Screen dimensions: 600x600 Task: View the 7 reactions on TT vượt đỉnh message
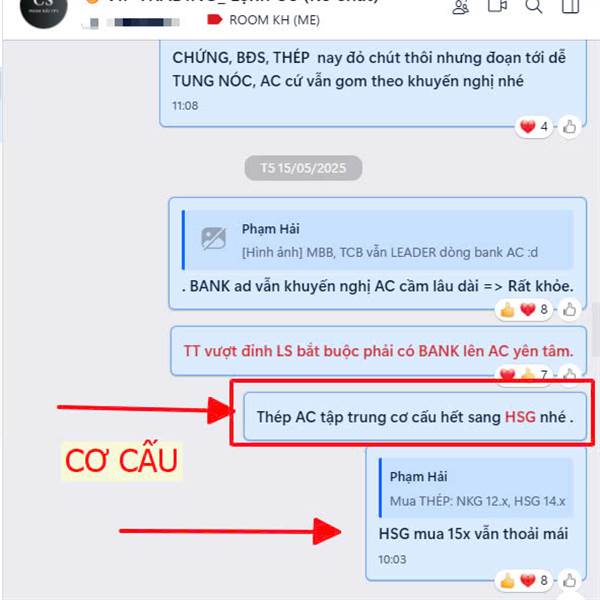pyautogui.click(x=524, y=374)
